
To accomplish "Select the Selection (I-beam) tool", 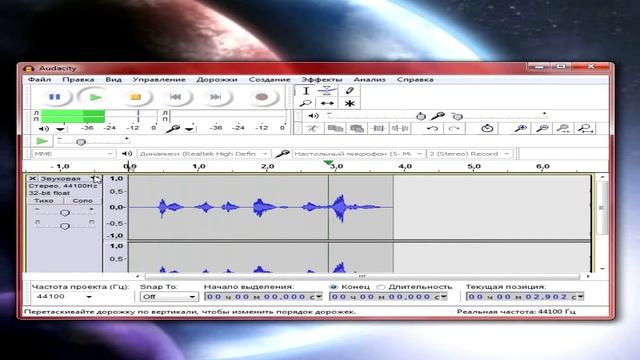I will click(x=306, y=91).
